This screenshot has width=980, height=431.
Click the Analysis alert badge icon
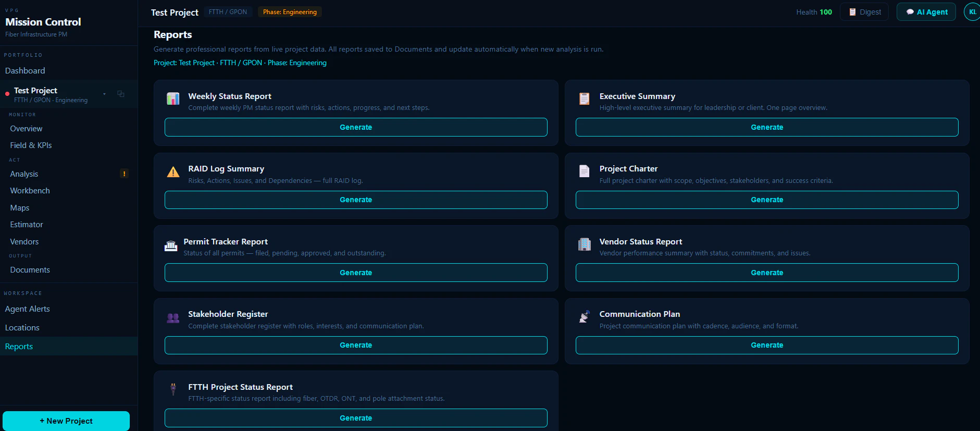(x=124, y=174)
